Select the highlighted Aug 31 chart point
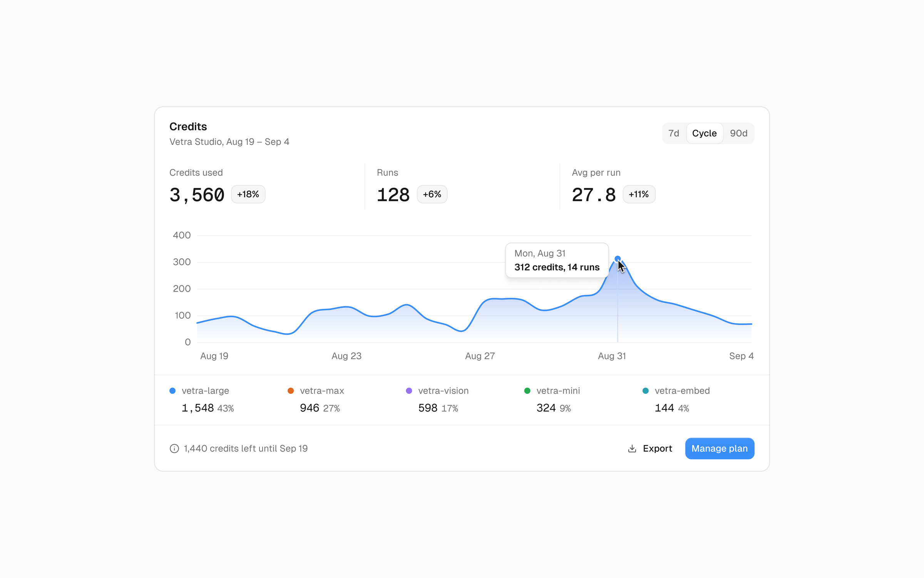The image size is (924, 578). [x=618, y=259]
